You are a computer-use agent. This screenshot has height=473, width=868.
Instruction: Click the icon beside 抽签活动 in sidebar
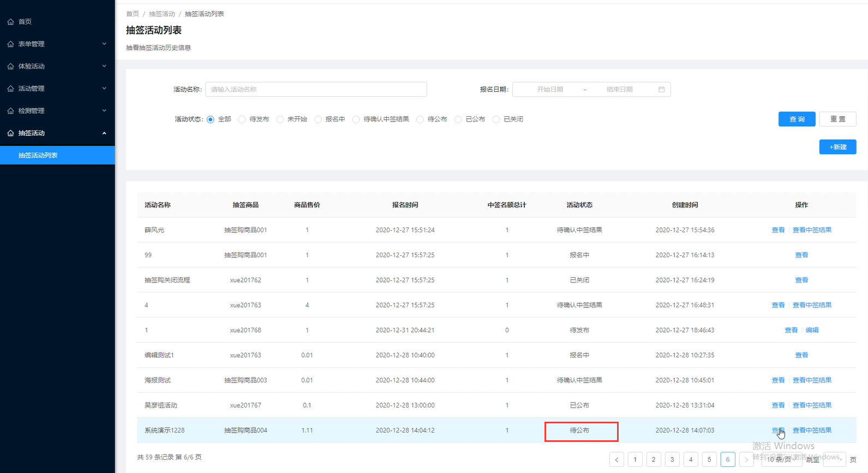(x=10, y=133)
